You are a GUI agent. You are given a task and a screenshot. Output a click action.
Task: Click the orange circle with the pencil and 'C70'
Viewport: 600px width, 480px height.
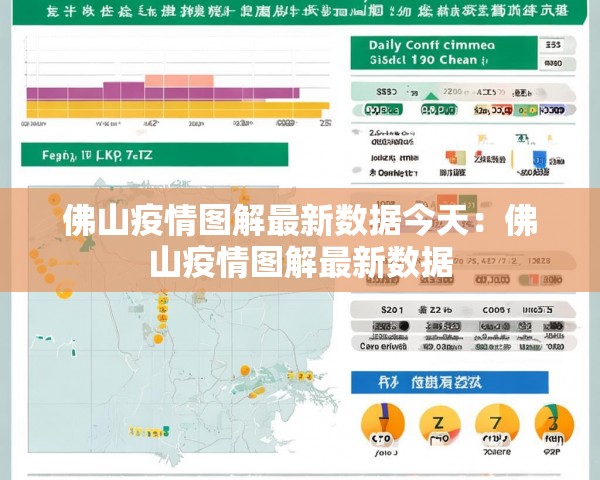point(383,425)
